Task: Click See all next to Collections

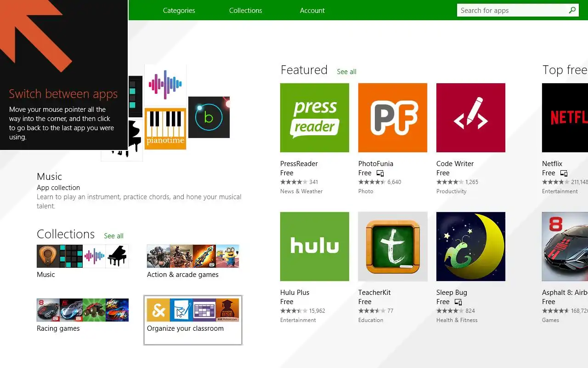Action: 113,236
